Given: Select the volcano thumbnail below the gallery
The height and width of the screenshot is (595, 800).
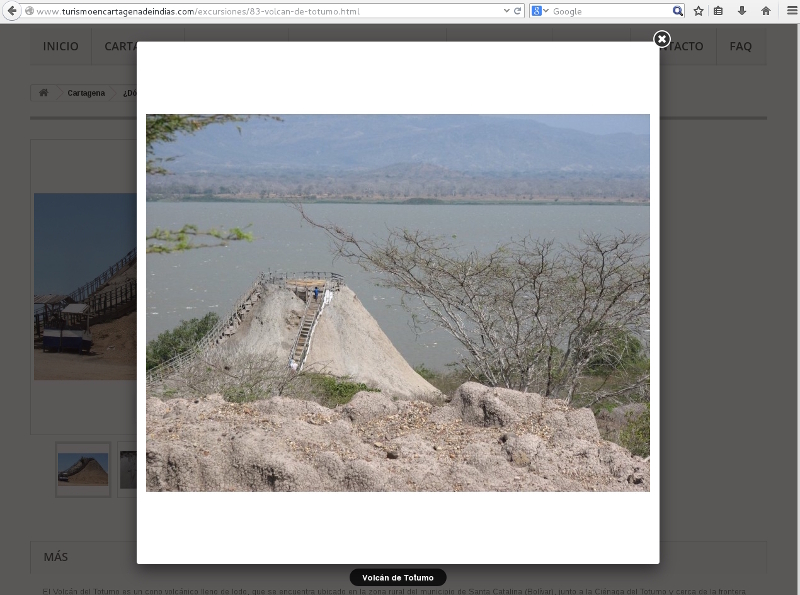Looking at the screenshot, I should pyautogui.click(x=83, y=469).
